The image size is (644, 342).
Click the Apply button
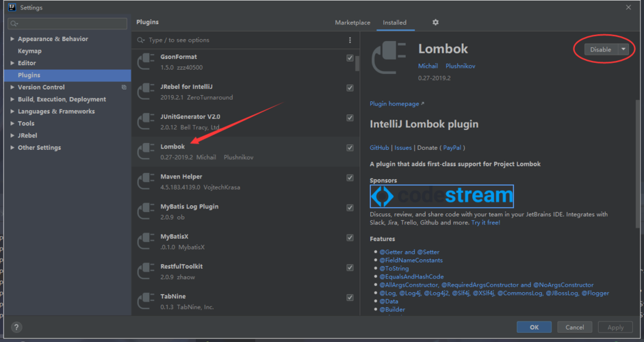(x=615, y=327)
